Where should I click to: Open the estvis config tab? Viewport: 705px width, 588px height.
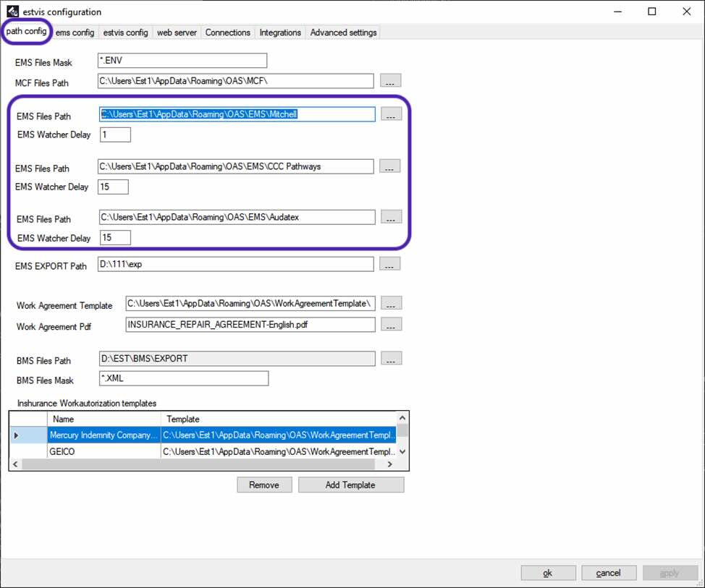[x=125, y=33]
